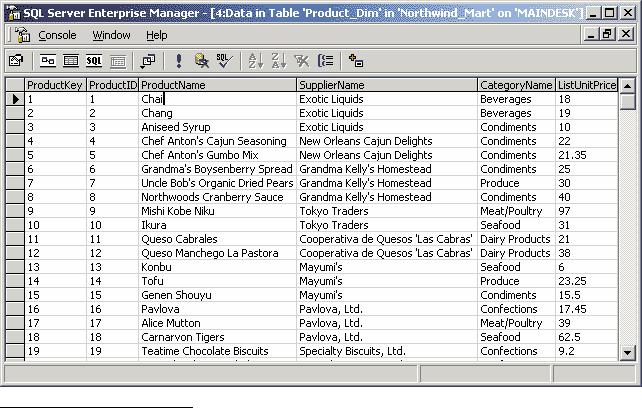Show the Diagram pane
The width and height of the screenshot is (642, 408).
[47, 61]
